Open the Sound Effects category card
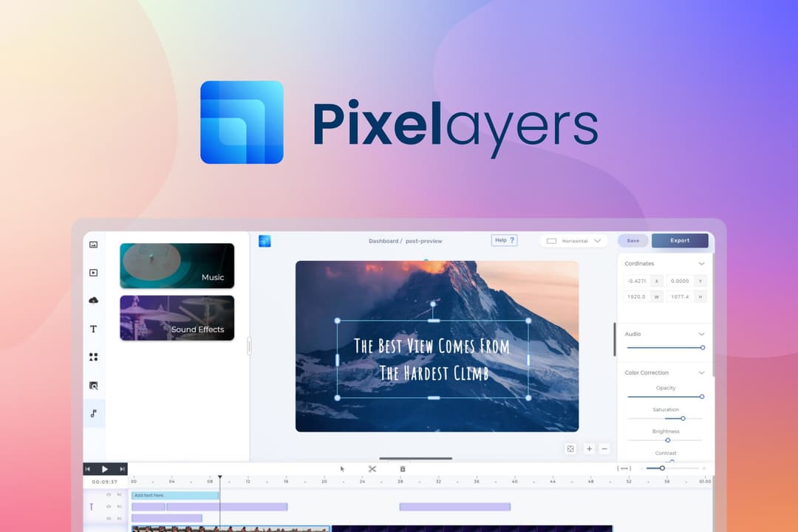The height and width of the screenshot is (532, 798). click(177, 318)
